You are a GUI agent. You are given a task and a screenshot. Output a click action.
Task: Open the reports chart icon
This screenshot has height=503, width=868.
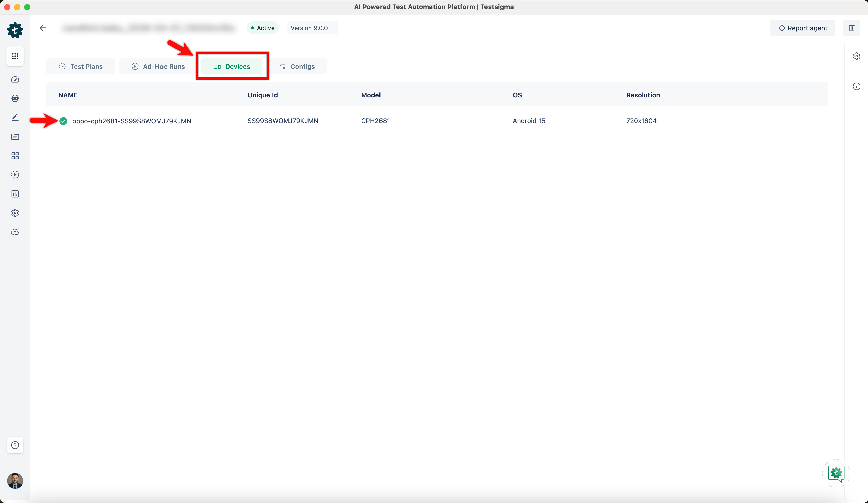pyautogui.click(x=15, y=194)
